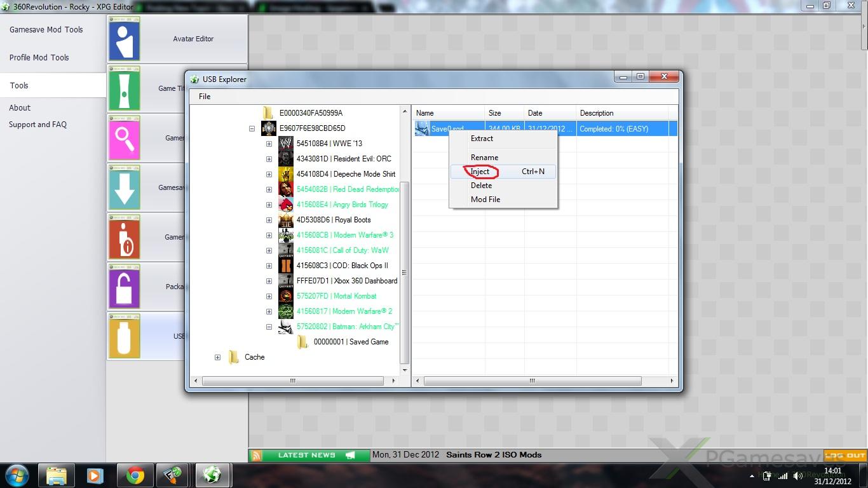
Task: Click the blue Avatar Editor icon
Action: [x=124, y=39]
